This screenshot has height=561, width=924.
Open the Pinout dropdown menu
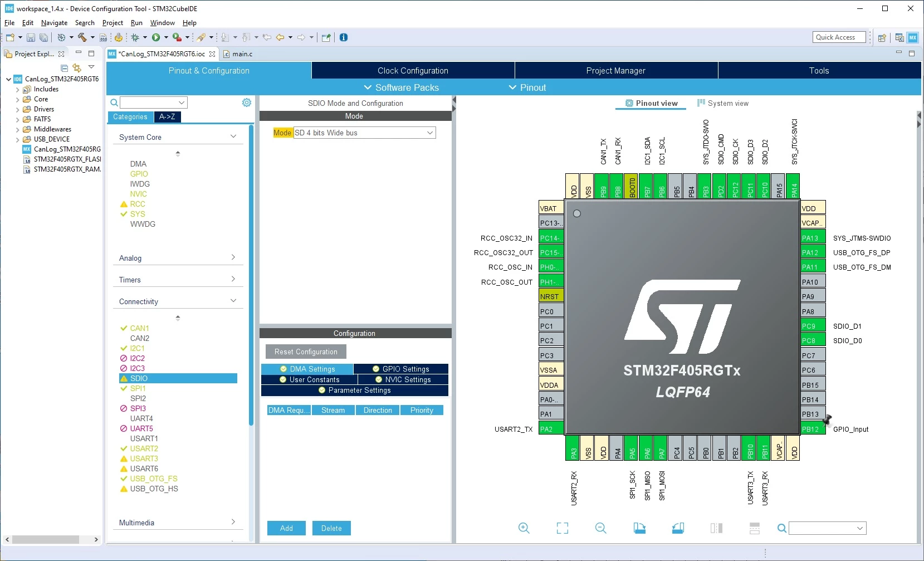pyautogui.click(x=527, y=87)
